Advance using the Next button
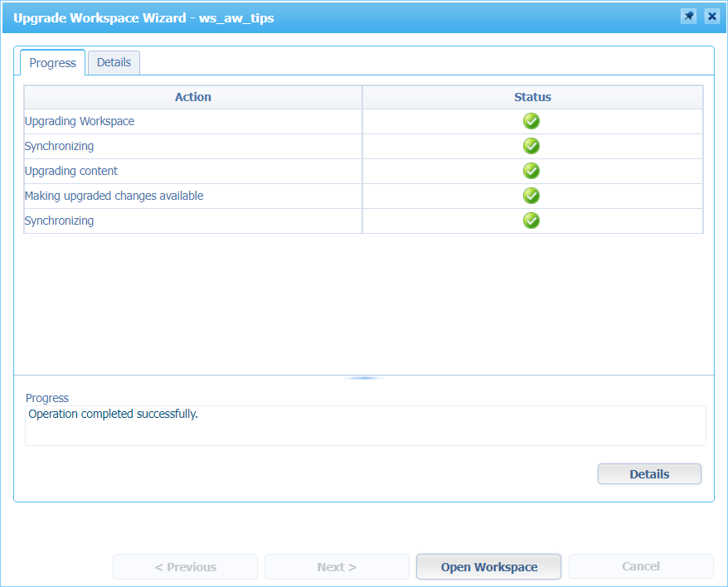This screenshot has width=728, height=587. 336,567
